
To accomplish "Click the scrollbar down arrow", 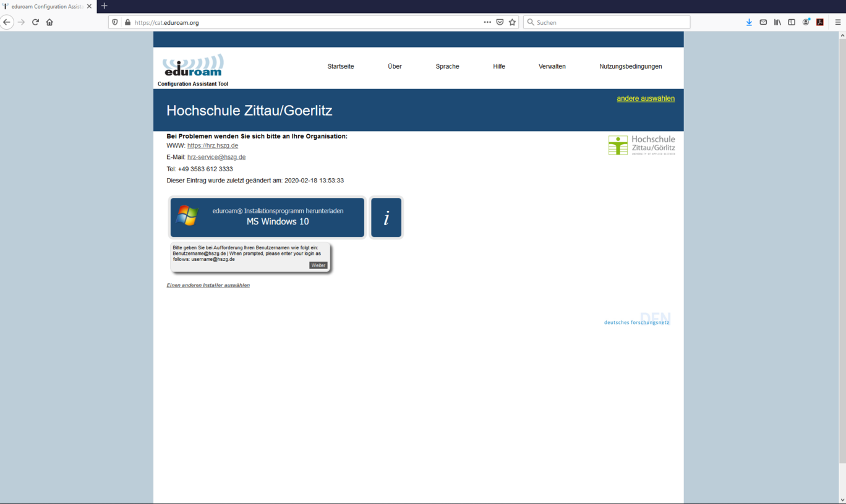I will (842, 500).
